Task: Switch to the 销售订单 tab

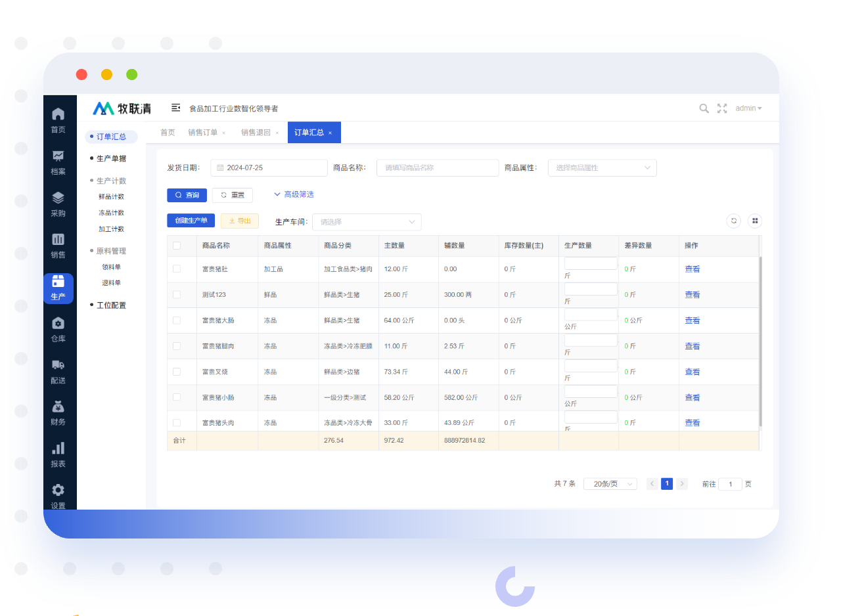Action: coord(202,133)
